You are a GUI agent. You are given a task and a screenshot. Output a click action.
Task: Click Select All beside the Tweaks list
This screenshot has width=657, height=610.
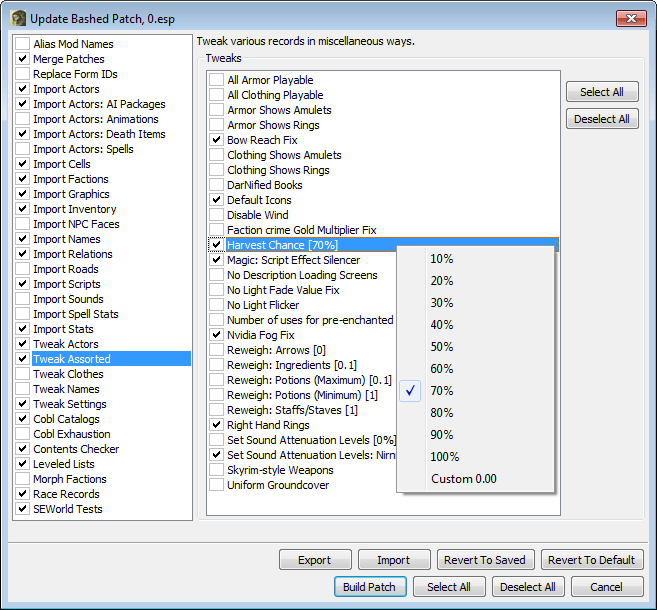click(602, 92)
